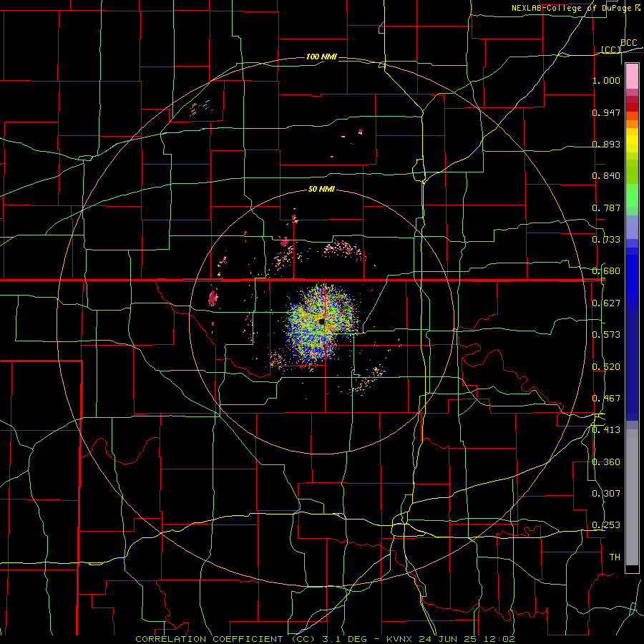
Task: Click the 0.733 scale value
Action: pyautogui.click(x=606, y=240)
